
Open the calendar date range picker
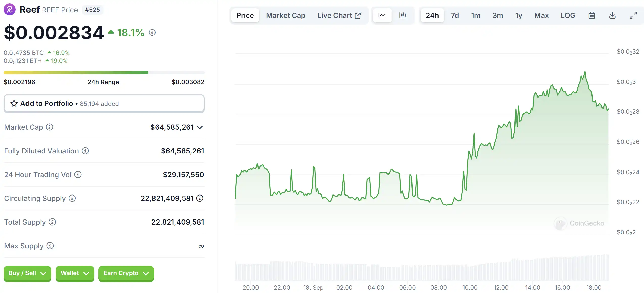point(592,15)
